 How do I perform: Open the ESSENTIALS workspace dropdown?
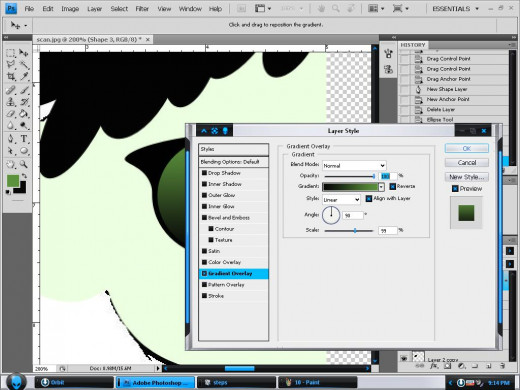point(455,9)
